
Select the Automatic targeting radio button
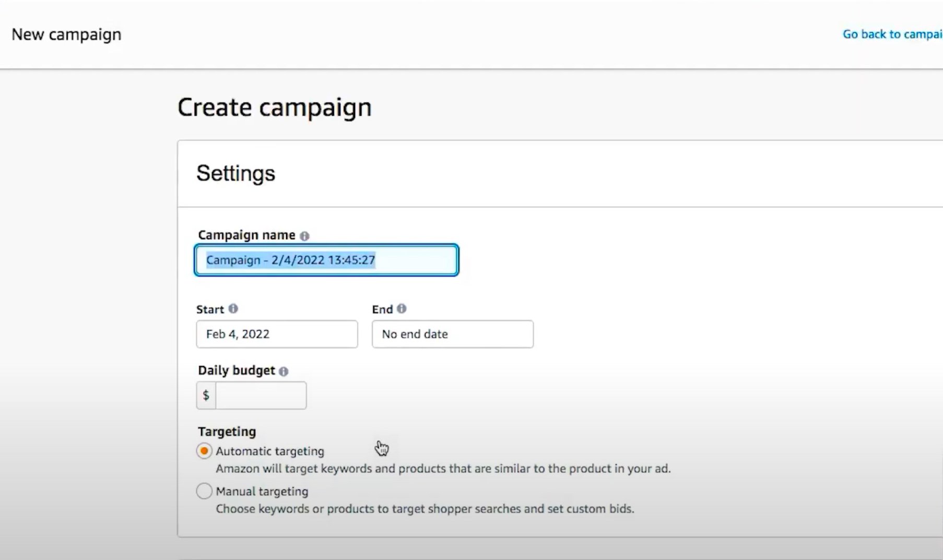coord(204,451)
